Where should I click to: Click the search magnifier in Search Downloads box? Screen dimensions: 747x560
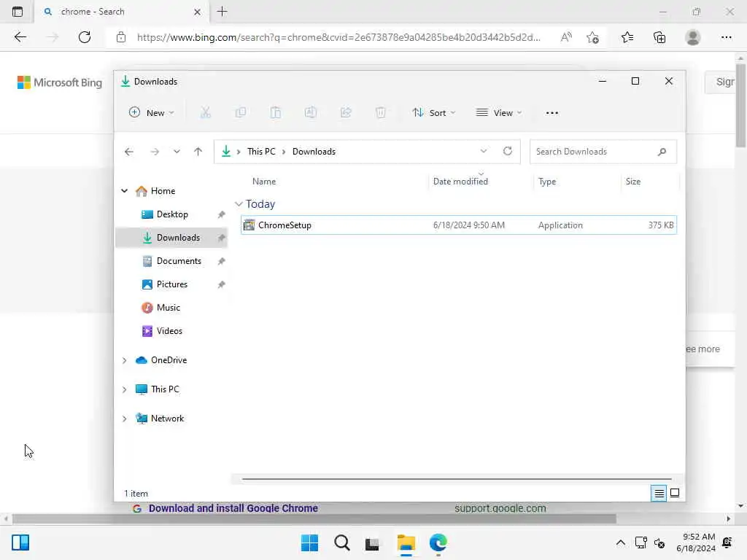662,152
